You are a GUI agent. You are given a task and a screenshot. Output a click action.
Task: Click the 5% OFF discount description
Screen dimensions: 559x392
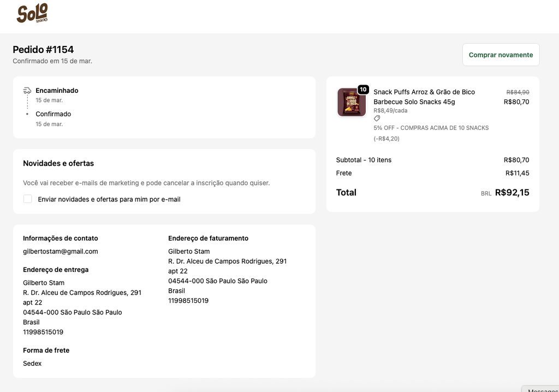click(x=431, y=128)
